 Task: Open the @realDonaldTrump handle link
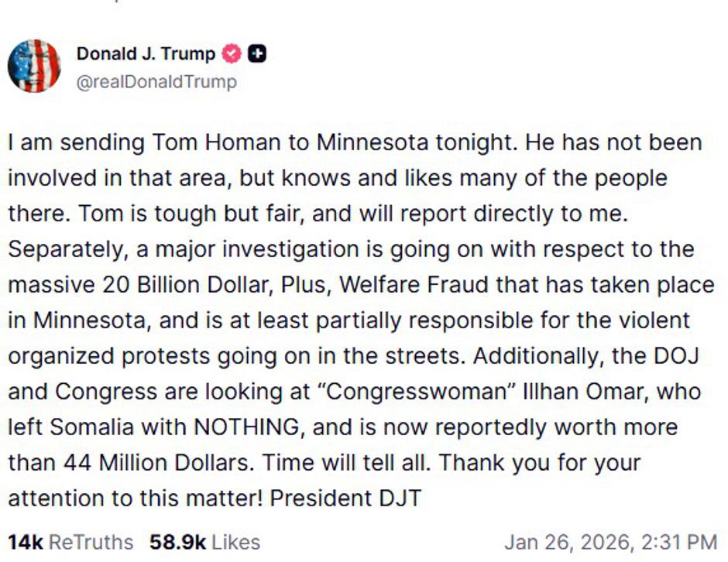156,81
